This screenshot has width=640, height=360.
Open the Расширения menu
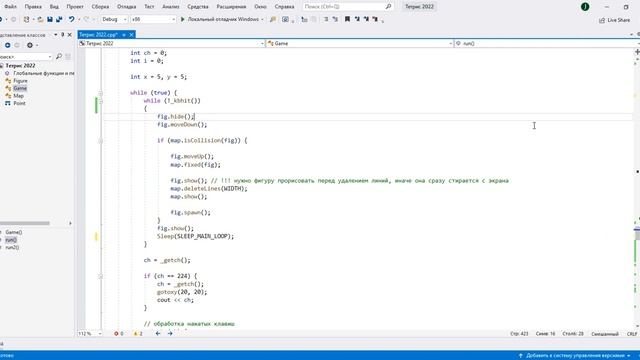coord(231,7)
